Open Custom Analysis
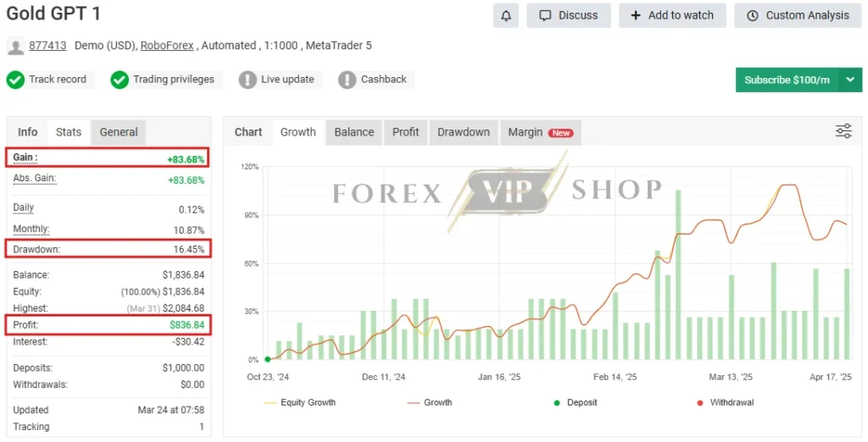868x442 pixels. click(x=798, y=15)
